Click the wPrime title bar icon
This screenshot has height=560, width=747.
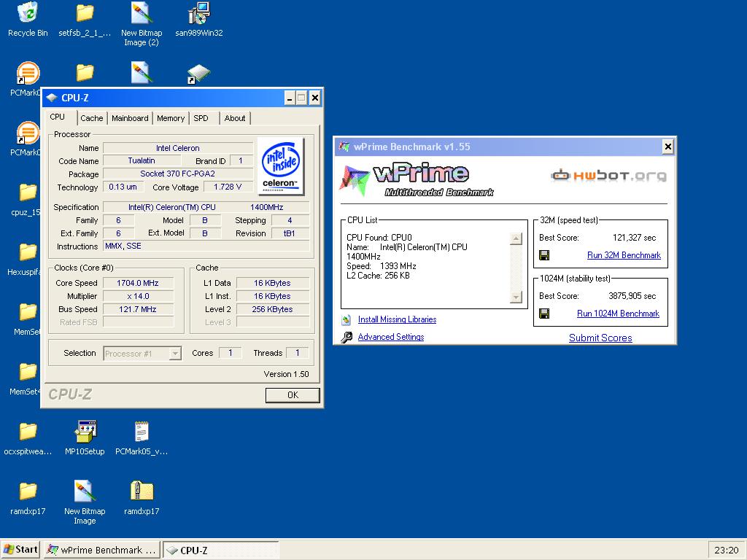pyautogui.click(x=344, y=147)
